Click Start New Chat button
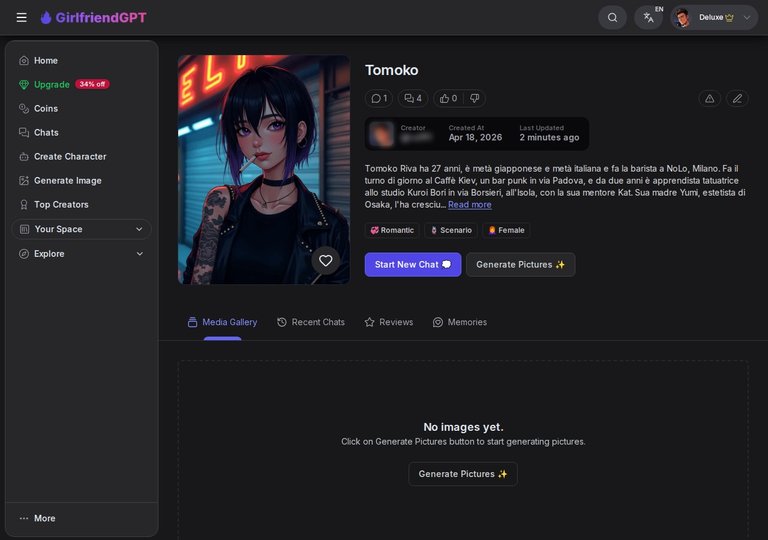The image size is (768, 540). coord(412,265)
